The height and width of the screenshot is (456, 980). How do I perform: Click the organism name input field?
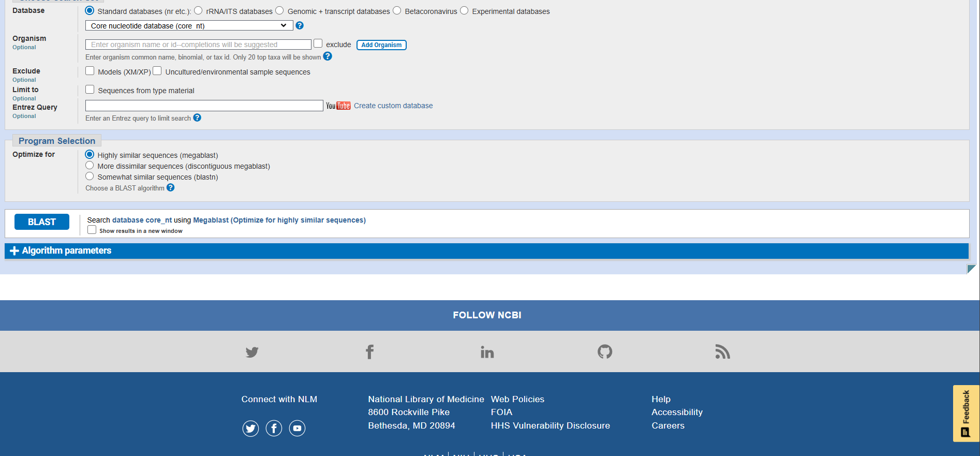(x=198, y=45)
